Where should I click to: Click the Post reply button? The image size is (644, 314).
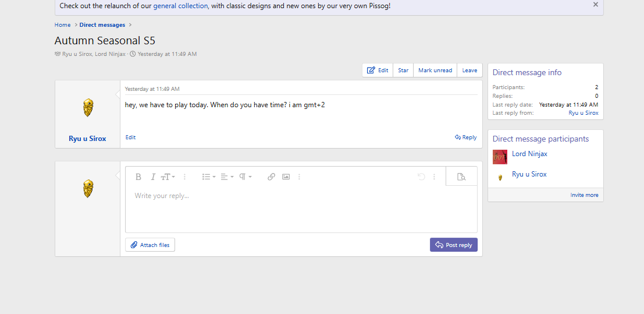point(453,245)
